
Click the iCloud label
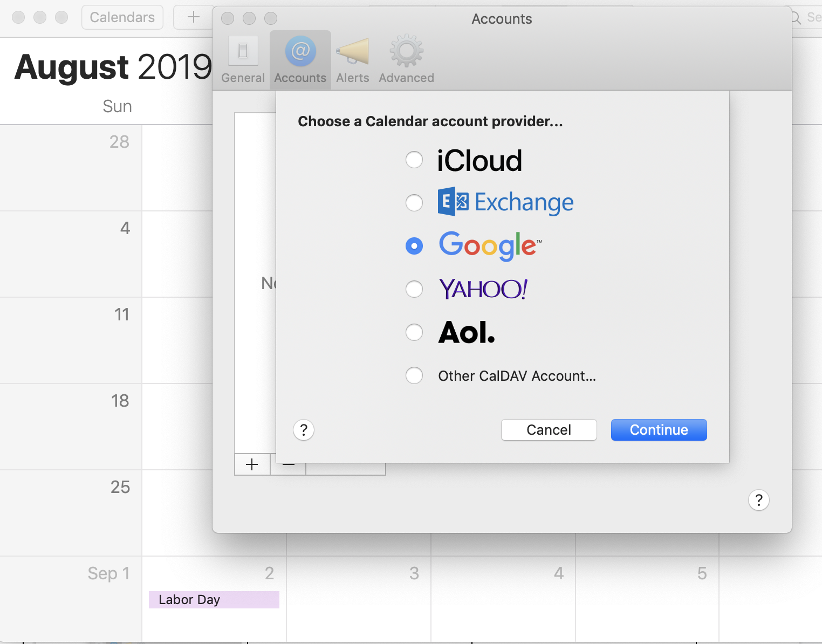click(480, 161)
